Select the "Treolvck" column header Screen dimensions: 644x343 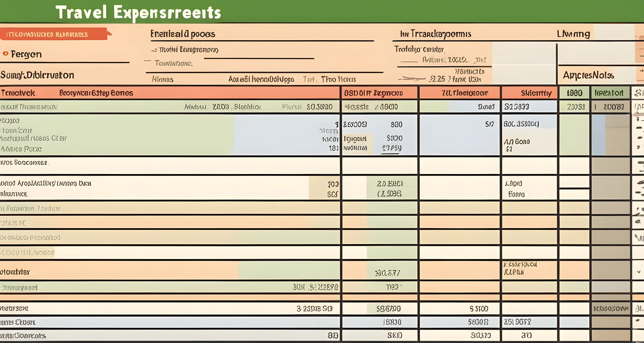18,93
